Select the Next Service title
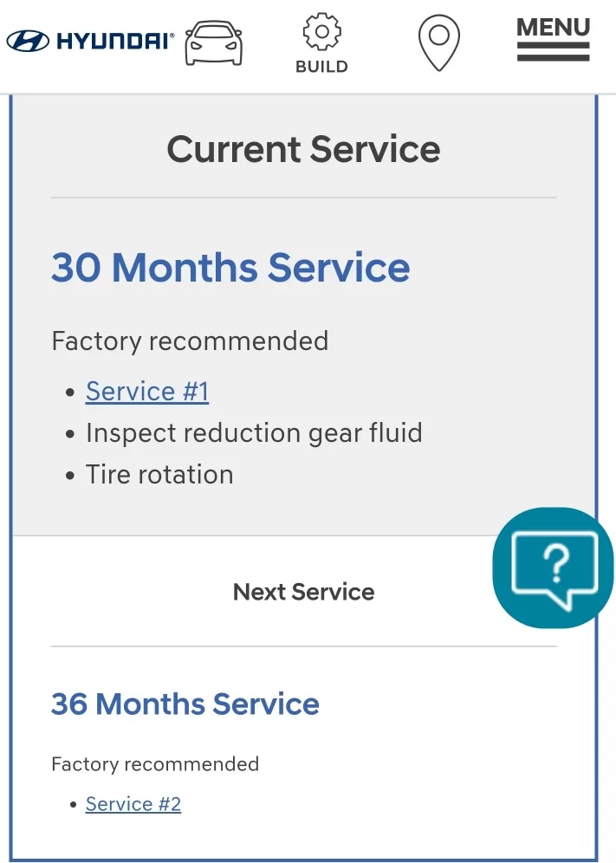 tap(303, 592)
